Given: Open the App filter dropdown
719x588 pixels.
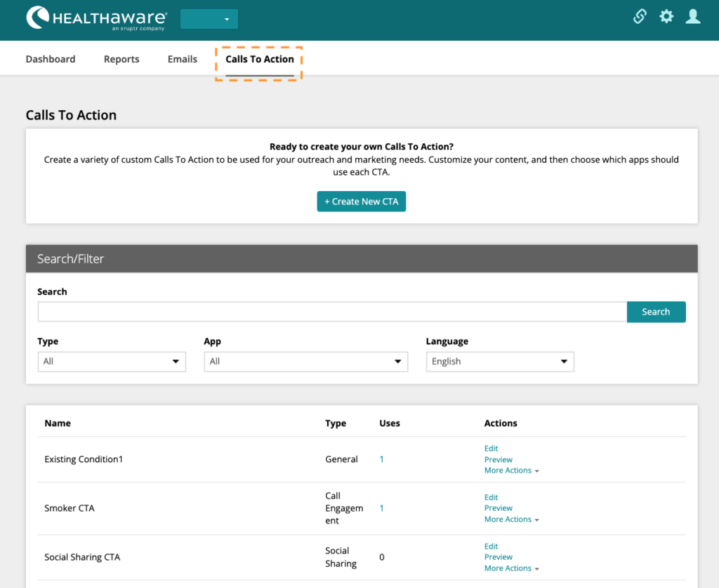Looking at the screenshot, I should click(x=306, y=361).
